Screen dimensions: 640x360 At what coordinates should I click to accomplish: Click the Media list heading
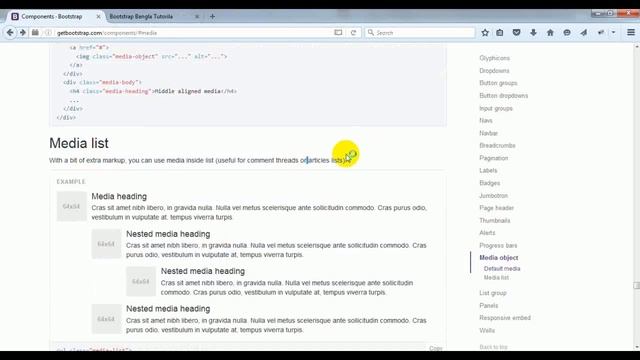pos(79,143)
